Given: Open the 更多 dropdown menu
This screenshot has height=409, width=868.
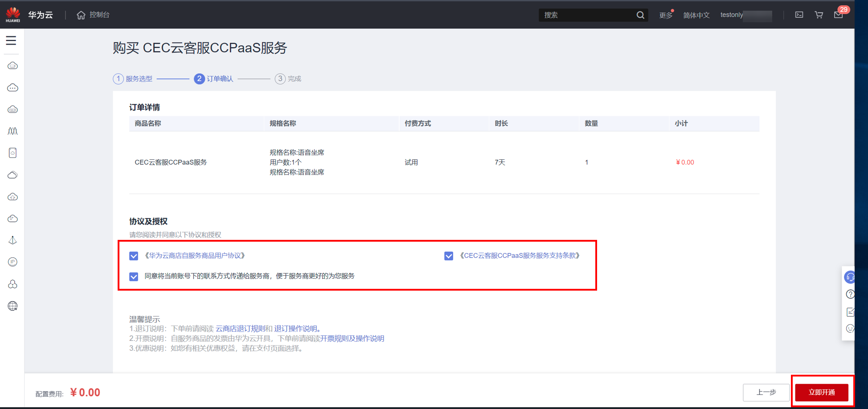Looking at the screenshot, I should coord(666,15).
